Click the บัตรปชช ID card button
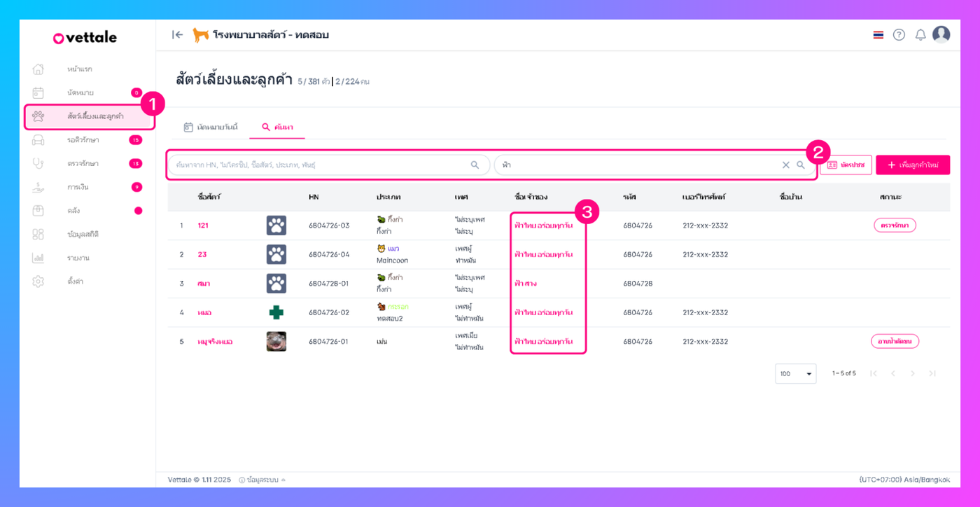The image size is (980, 507). click(x=846, y=165)
